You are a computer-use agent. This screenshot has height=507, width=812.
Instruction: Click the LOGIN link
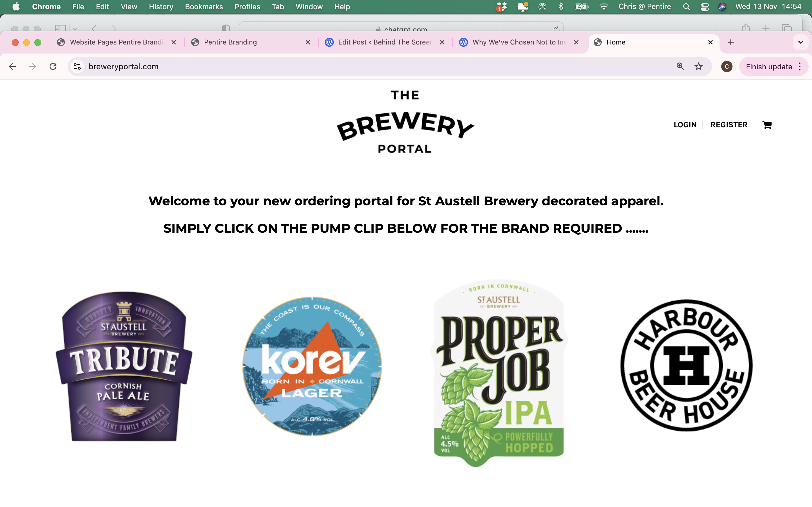[685, 125]
